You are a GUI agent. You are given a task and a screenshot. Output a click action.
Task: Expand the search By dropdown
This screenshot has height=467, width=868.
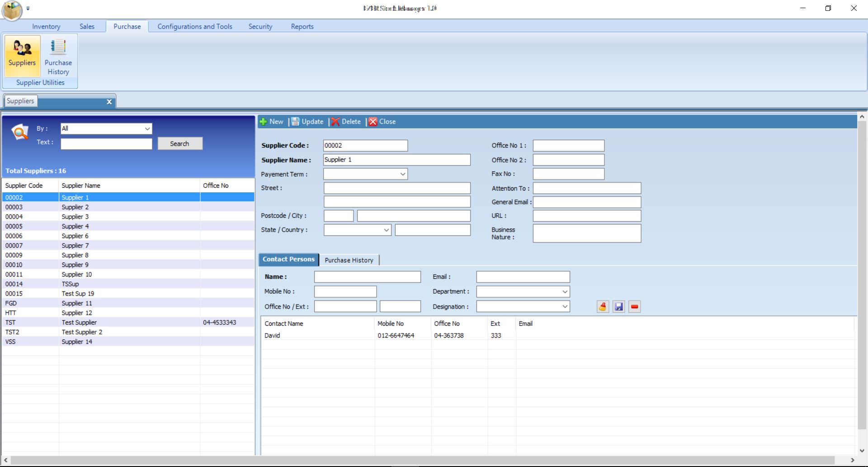tap(147, 129)
